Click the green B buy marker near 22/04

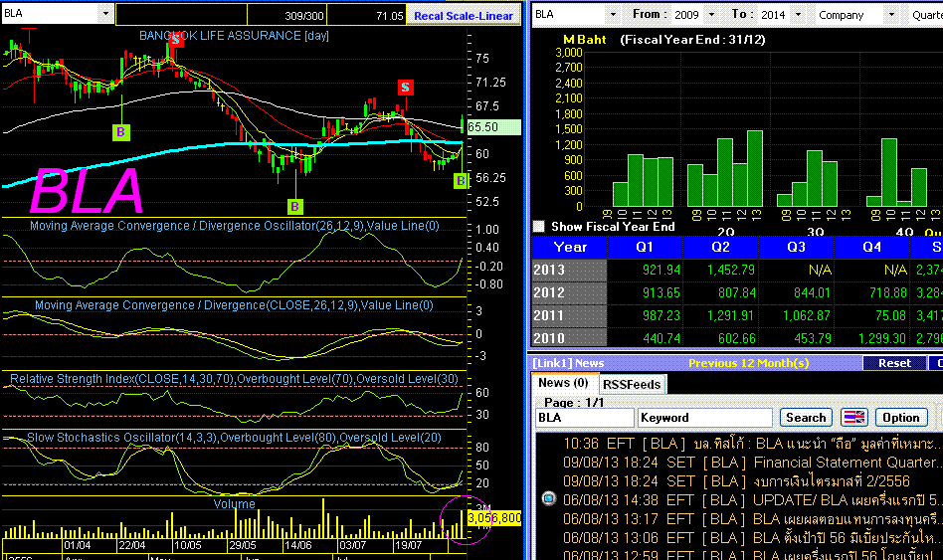pos(121,132)
